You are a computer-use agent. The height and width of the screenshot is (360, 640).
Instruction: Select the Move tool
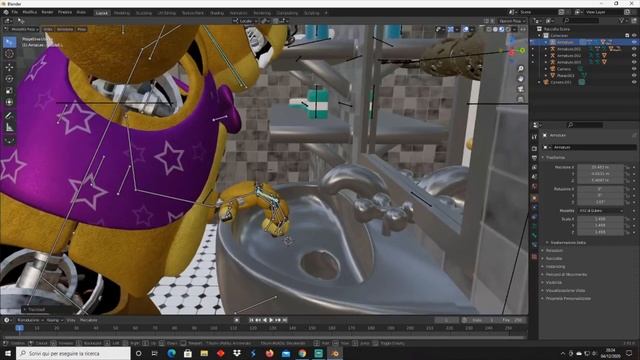tap(9, 67)
